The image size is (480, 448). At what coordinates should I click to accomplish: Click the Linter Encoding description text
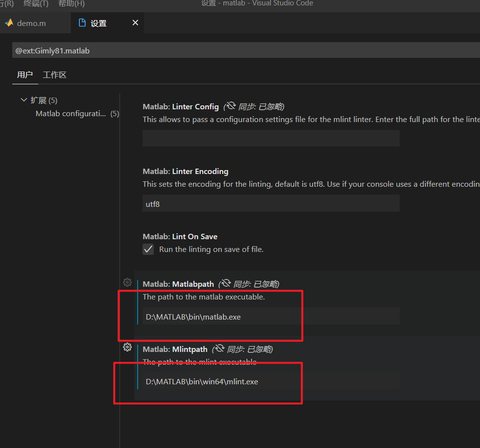point(311,184)
